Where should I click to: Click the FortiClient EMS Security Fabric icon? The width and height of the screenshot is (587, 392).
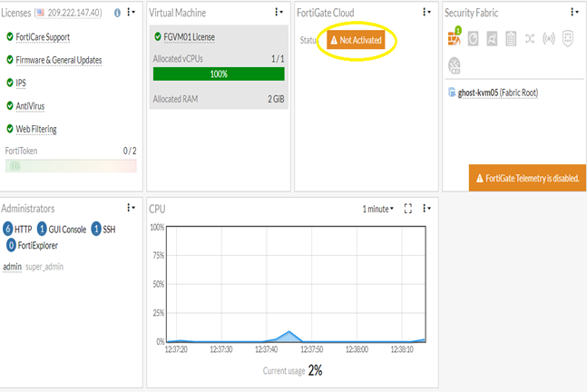492,38
